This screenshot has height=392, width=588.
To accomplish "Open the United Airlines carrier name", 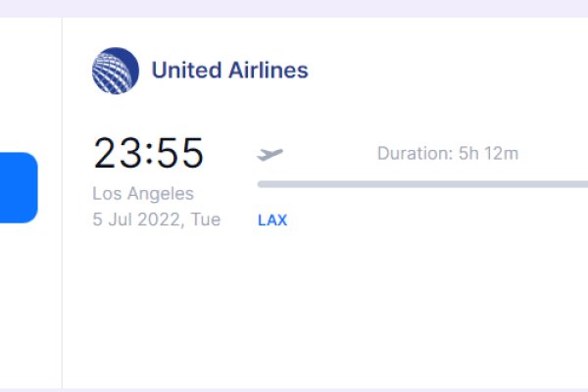I will (x=229, y=71).
